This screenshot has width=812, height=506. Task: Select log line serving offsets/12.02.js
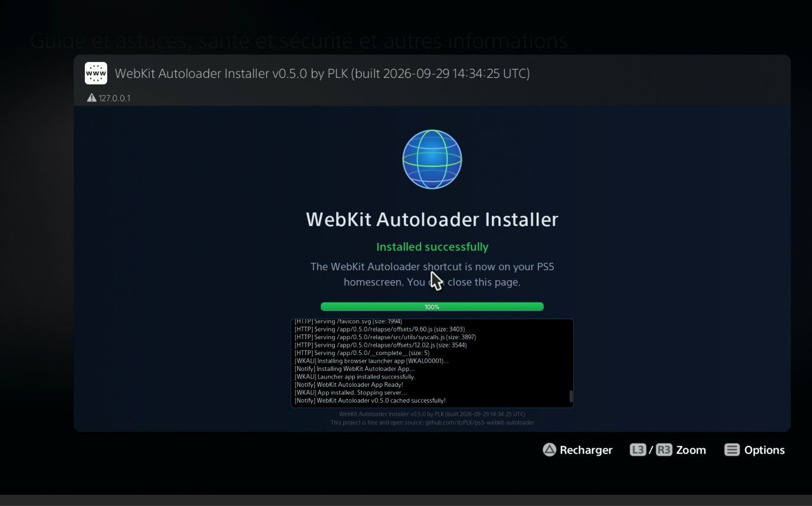381,345
